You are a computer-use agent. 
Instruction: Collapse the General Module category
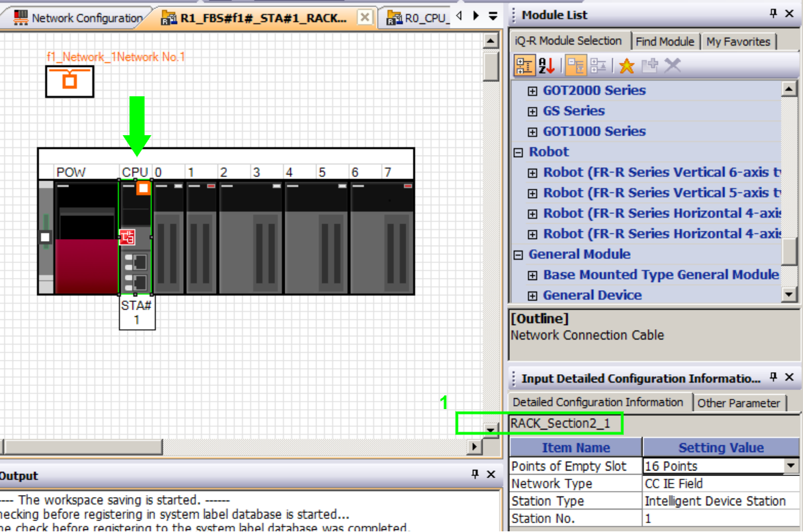(x=518, y=255)
